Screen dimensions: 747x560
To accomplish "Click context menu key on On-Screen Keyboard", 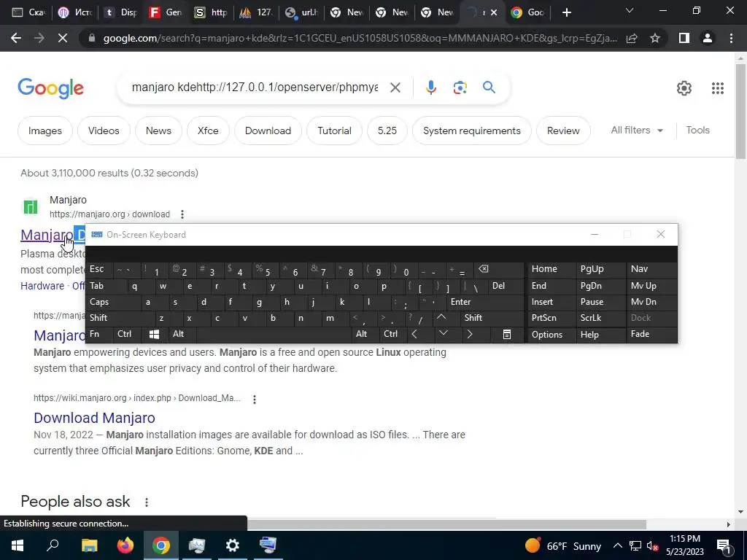I will pos(507,334).
